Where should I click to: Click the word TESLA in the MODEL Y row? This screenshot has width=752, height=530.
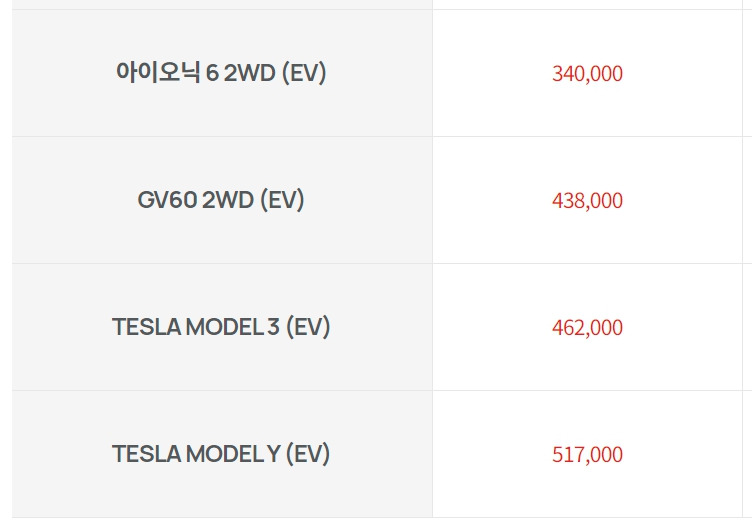point(147,454)
